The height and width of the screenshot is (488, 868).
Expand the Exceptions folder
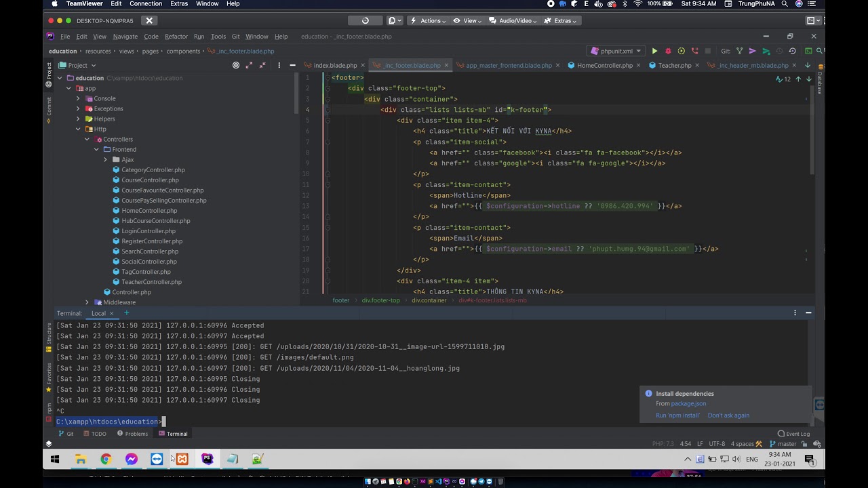pos(78,108)
